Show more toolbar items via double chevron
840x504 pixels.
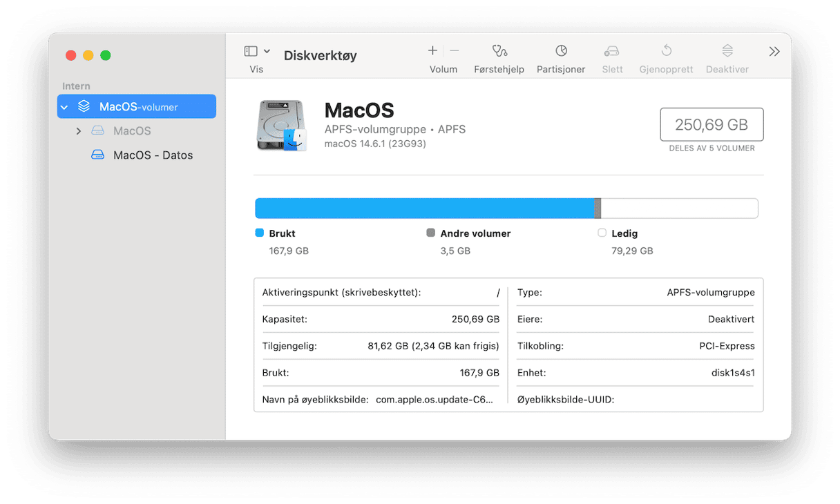[774, 51]
